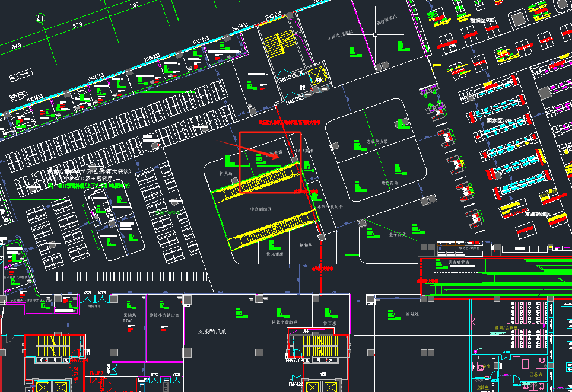Select the FHC3433 label
572x392 pixels.
tap(240, 27)
